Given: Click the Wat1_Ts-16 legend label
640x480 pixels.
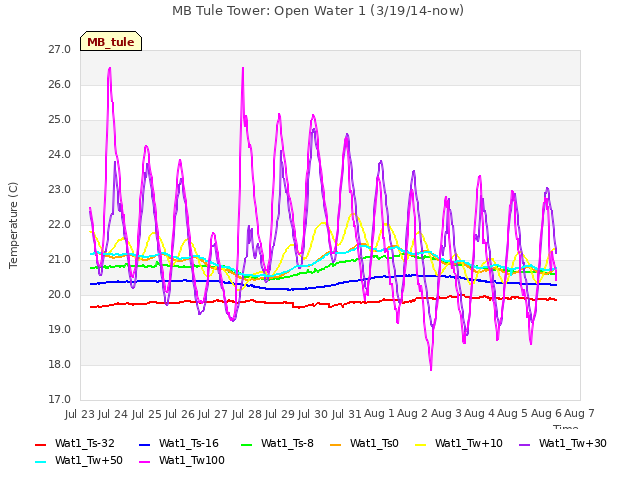Looking at the screenshot, I should [x=189, y=443].
